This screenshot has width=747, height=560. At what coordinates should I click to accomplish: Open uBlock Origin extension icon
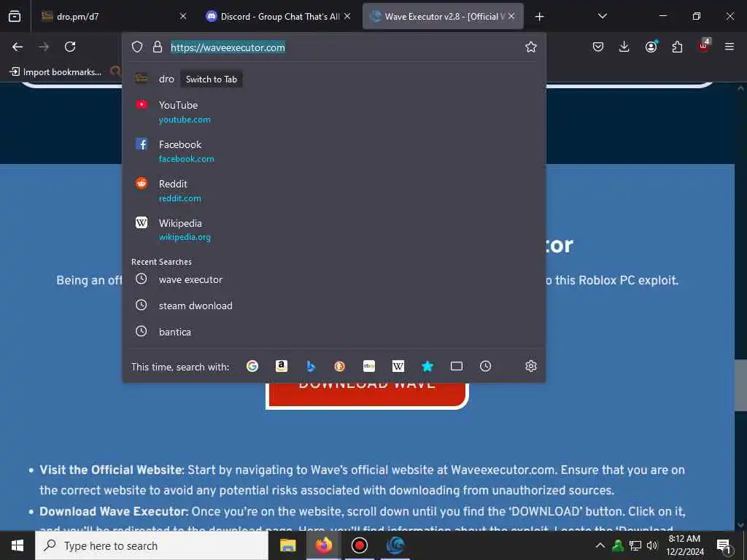704,46
